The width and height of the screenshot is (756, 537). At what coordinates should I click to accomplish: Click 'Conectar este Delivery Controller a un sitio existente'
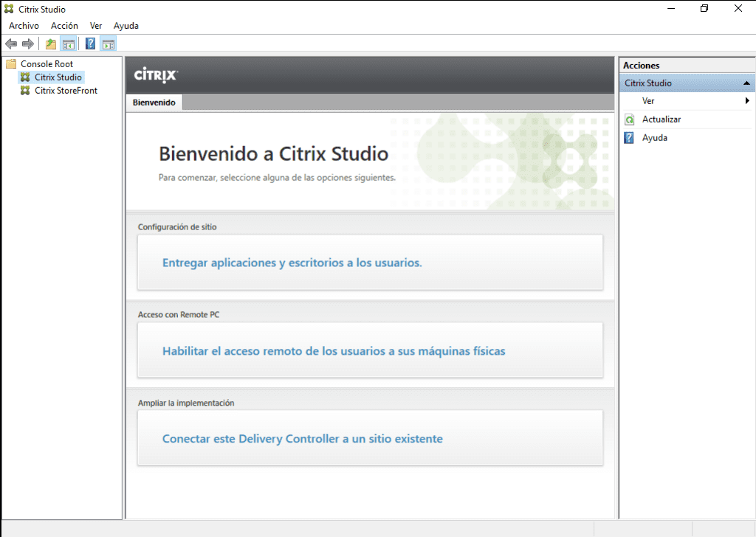pos(303,438)
